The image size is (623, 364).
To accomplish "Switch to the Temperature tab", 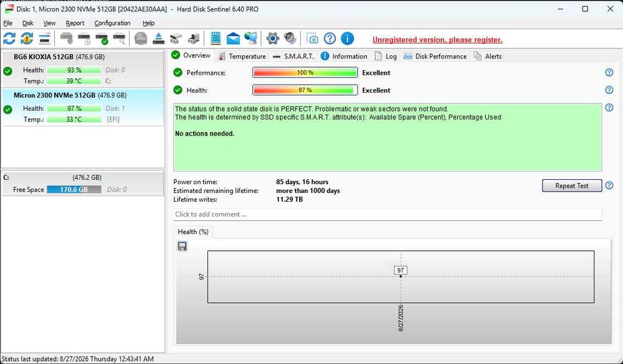I will (242, 57).
